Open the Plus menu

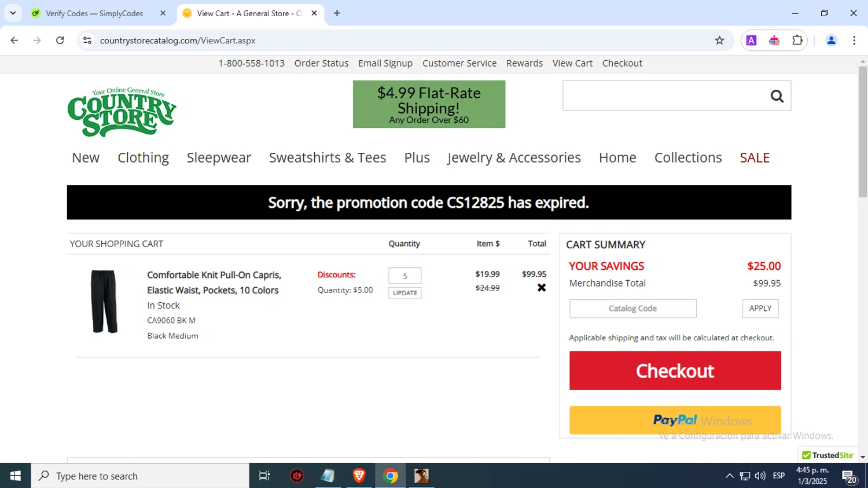(417, 157)
